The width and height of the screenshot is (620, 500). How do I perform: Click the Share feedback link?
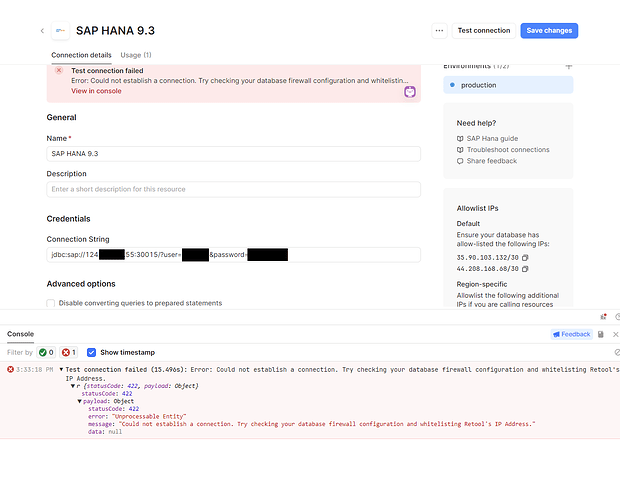491,161
